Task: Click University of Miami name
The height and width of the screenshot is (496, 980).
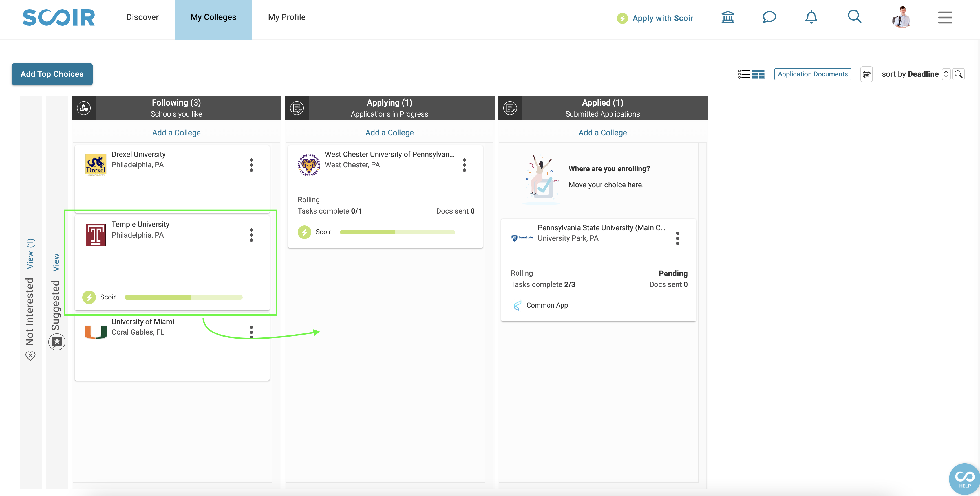Action: 143,322
